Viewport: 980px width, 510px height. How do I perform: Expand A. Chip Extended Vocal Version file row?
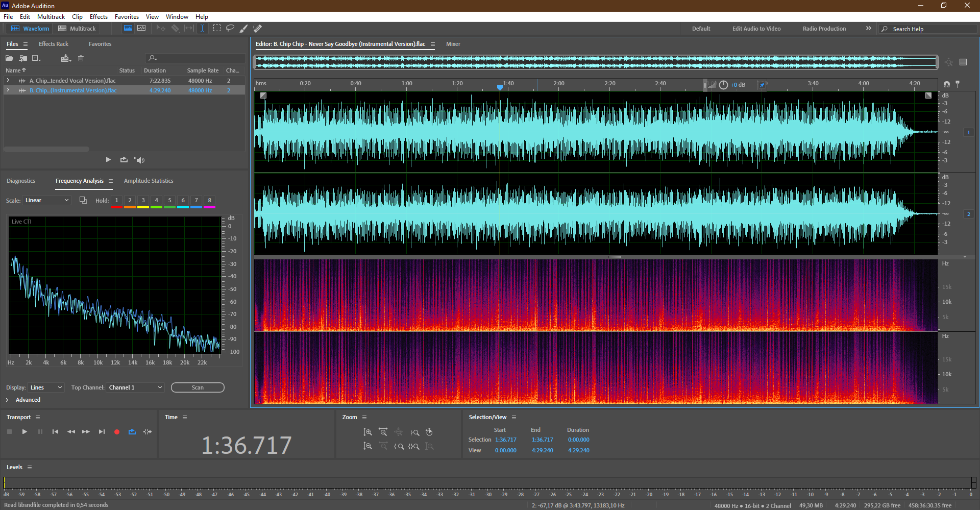pyautogui.click(x=8, y=80)
